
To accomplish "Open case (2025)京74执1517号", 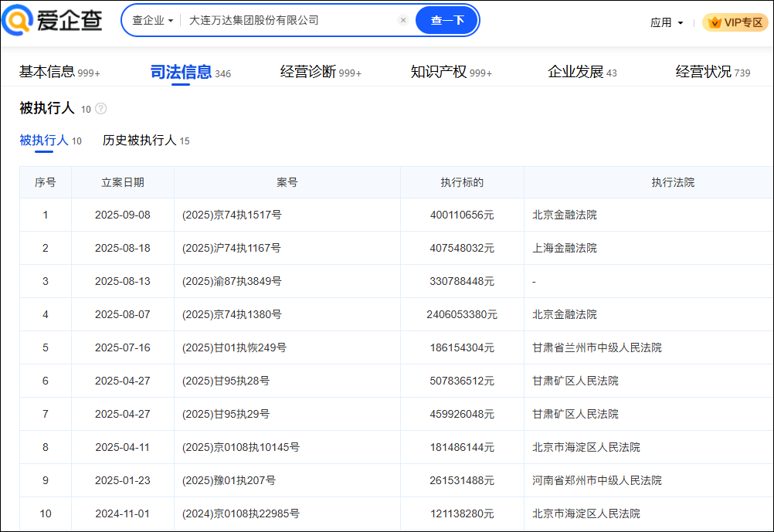I will 232,215.
